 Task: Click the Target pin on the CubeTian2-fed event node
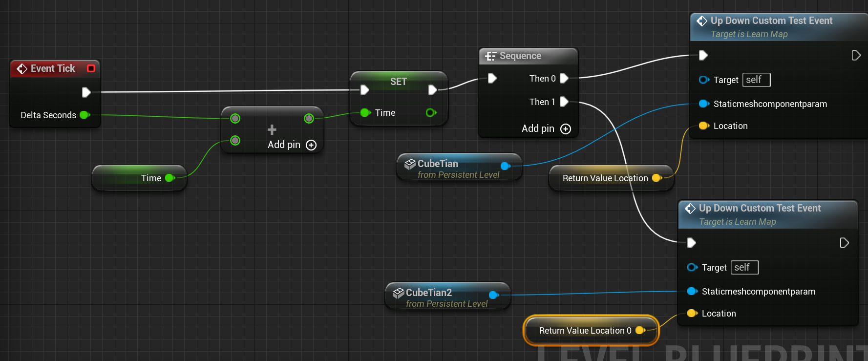tap(692, 267)
